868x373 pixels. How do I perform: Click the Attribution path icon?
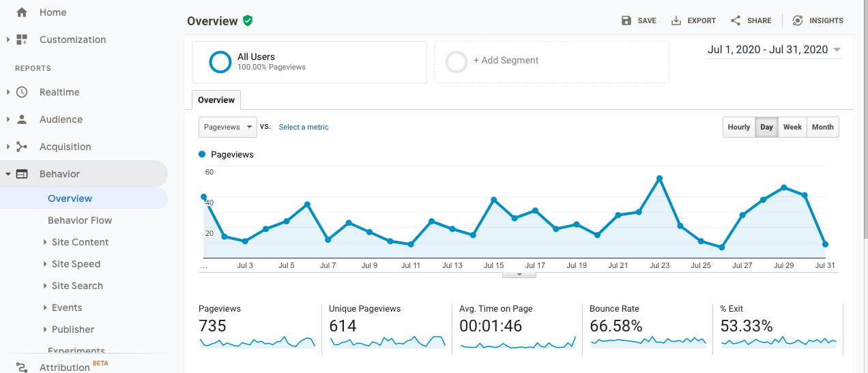[x=22, y=368]
